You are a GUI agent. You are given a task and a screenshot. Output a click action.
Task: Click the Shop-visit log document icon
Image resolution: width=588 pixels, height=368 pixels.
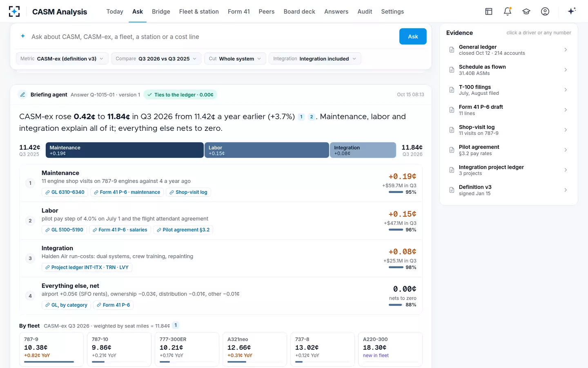[x=452, y=130]
